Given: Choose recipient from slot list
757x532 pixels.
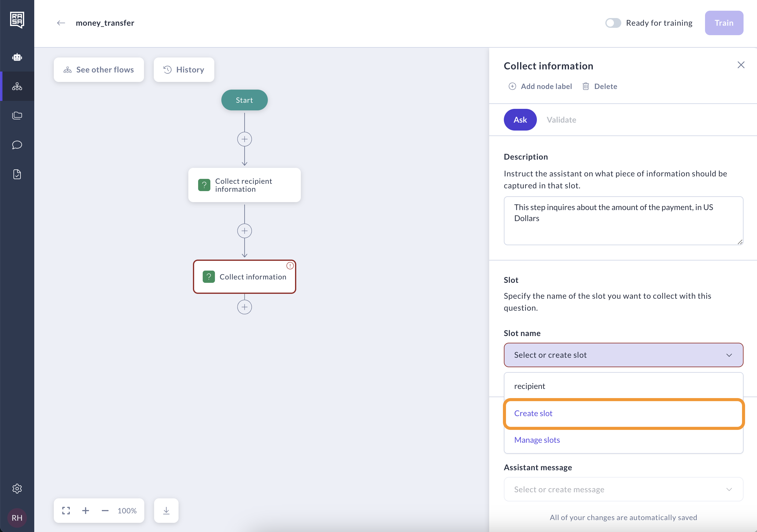Looking at the screenshot, I should click(530, 386).
